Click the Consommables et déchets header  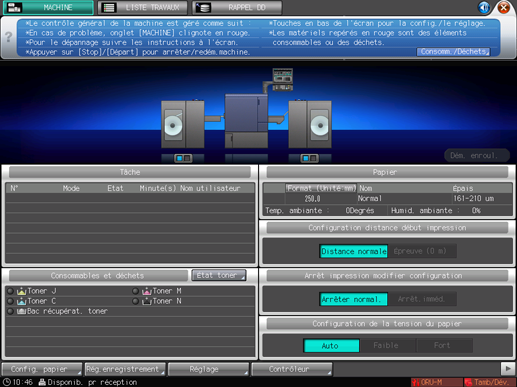[98, 276]
